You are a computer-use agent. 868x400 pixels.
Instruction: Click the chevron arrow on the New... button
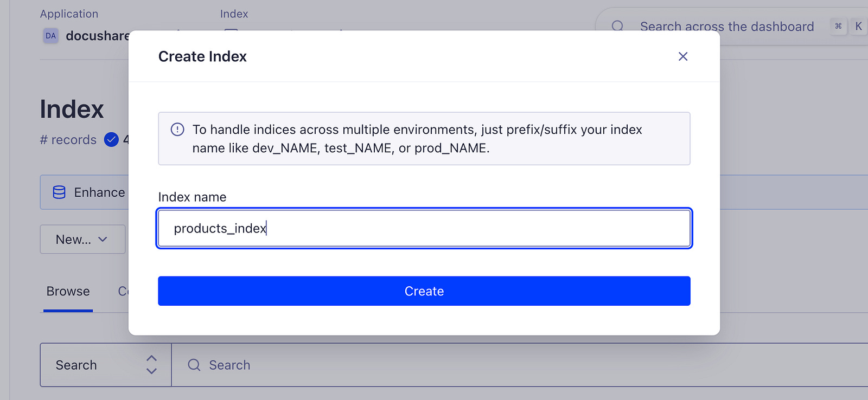point(103,239)
